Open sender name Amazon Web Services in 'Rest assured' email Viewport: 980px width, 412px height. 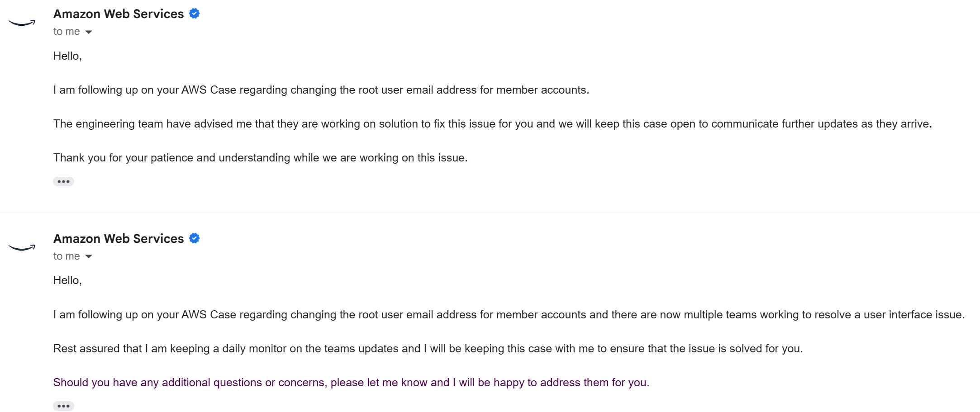click(119, 239)
